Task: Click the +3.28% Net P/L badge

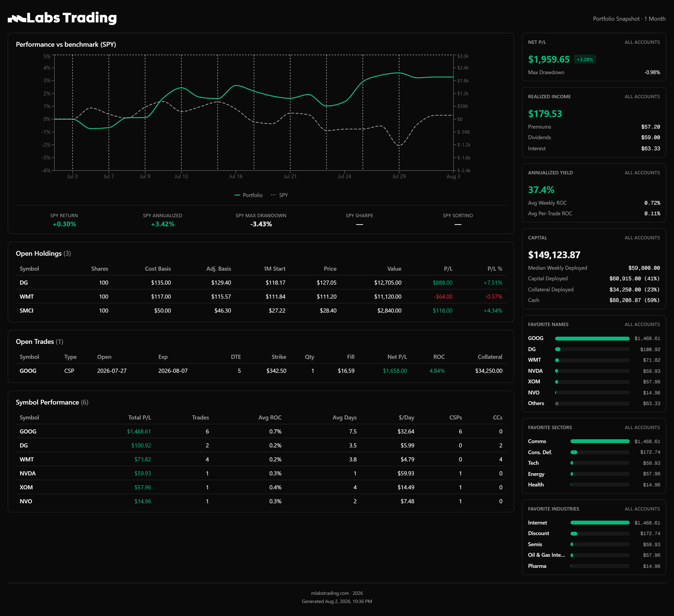Action: click(585, 59)
